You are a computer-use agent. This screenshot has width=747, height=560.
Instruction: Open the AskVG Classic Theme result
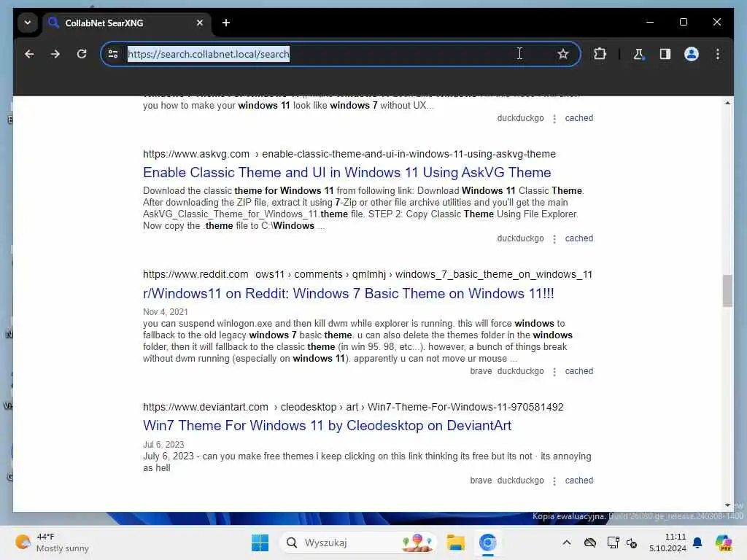pos(347,172)
